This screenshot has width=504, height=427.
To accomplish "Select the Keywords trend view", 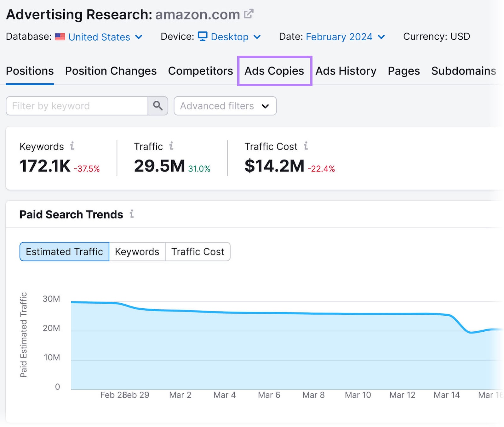I will pyautogui.click(x=137, y=251).
